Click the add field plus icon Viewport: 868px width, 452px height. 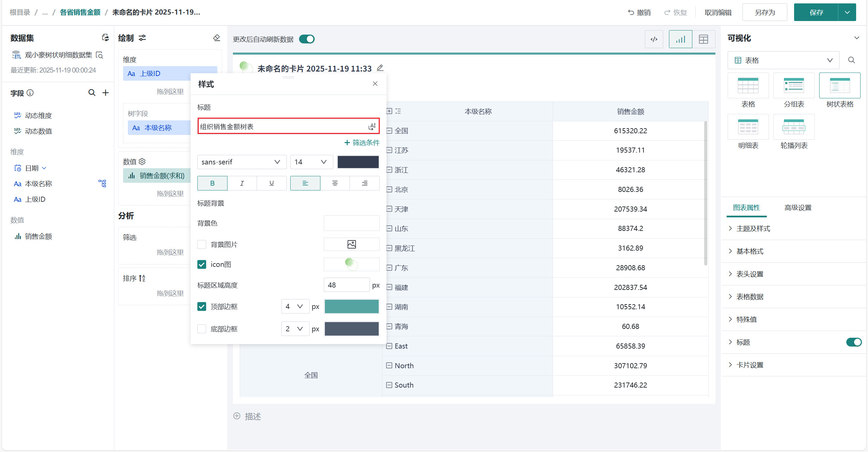(x=105, y=93)
